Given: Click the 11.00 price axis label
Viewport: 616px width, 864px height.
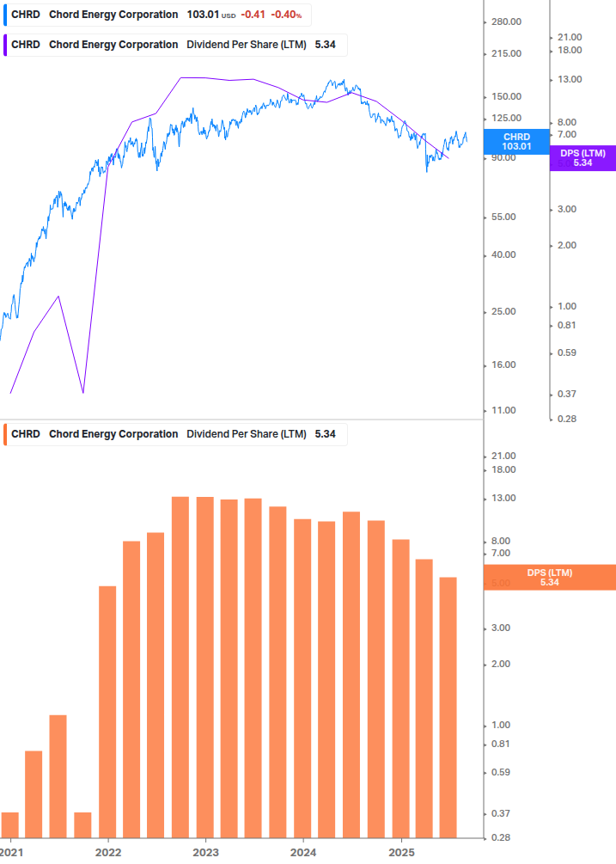Looking at the screenshot, I should tap(503, 411).
